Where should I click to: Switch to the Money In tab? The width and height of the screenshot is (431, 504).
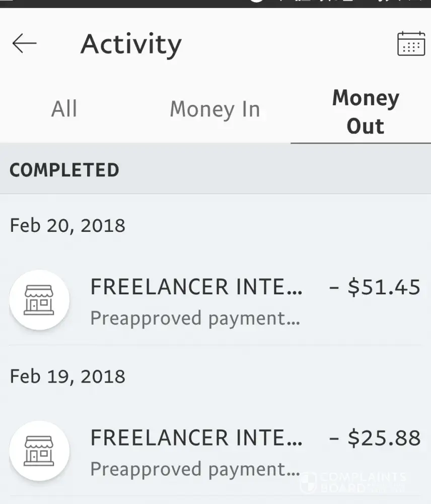214,109
